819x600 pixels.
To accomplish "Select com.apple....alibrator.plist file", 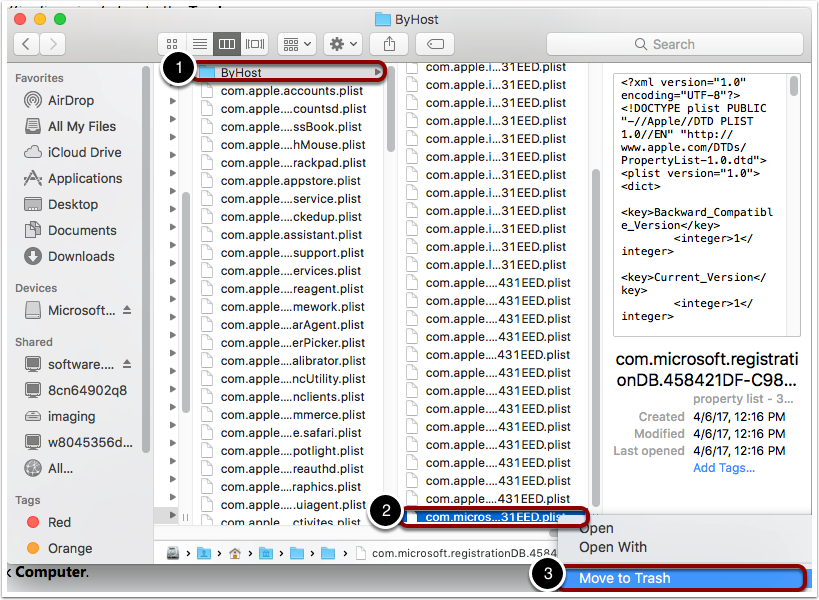I will click(x=293, y=361).
